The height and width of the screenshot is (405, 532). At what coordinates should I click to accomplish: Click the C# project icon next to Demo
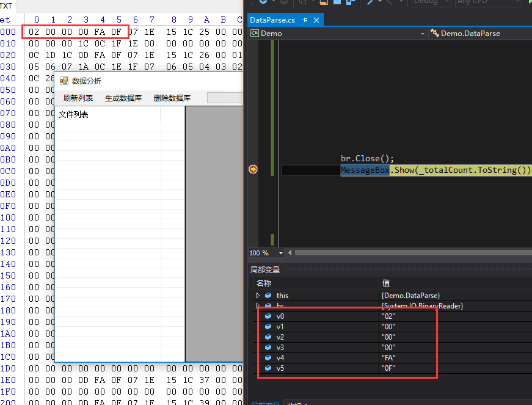click(x=254, y=33)
